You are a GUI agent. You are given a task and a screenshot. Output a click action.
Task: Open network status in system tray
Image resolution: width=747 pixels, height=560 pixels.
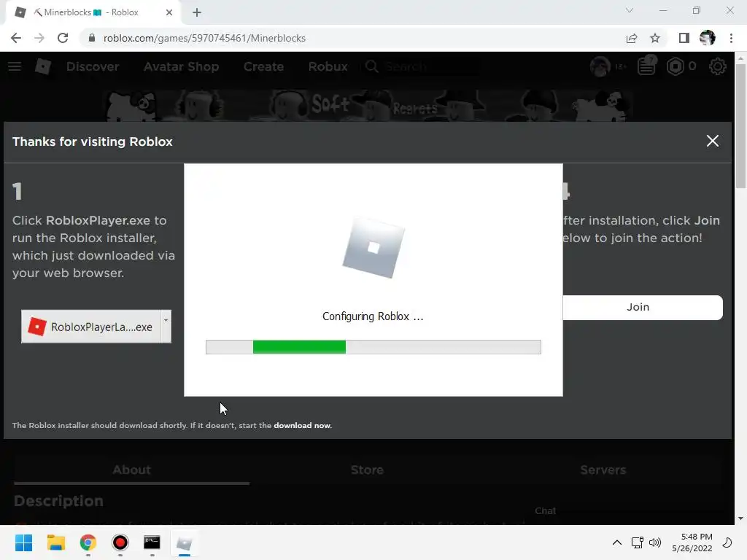click(x=637, y=542)
